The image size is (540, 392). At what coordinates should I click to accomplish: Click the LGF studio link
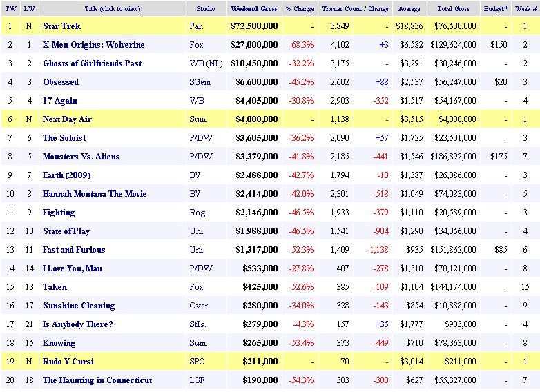197,380
